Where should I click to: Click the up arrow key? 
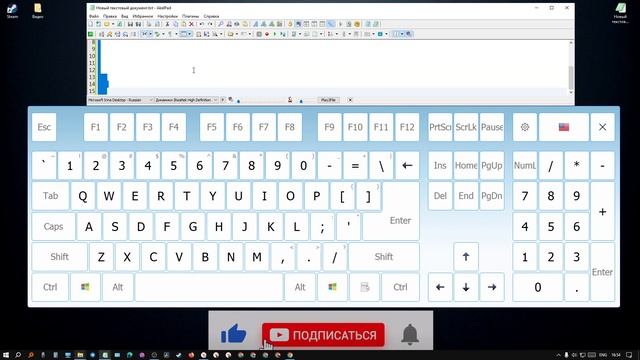coord(466,256)
